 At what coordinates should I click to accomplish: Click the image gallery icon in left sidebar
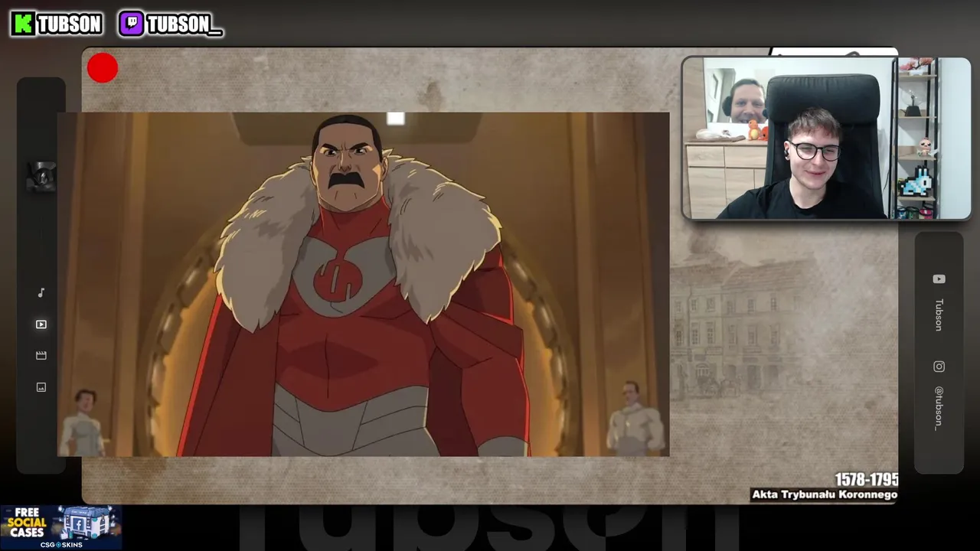(41, 387)
